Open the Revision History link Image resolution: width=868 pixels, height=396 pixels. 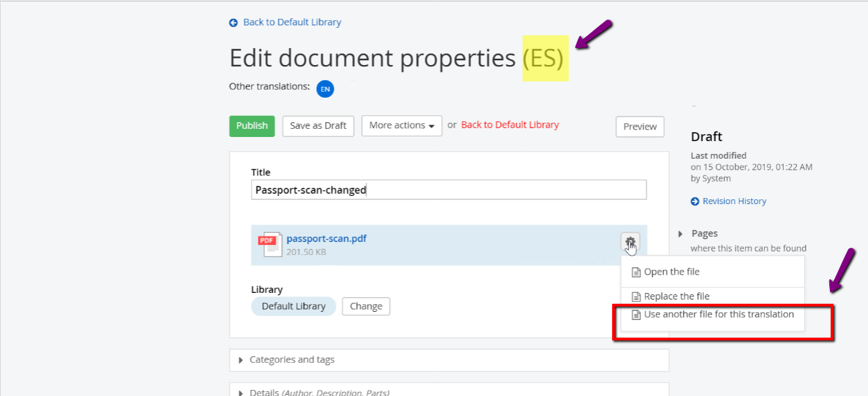[734, 201]
